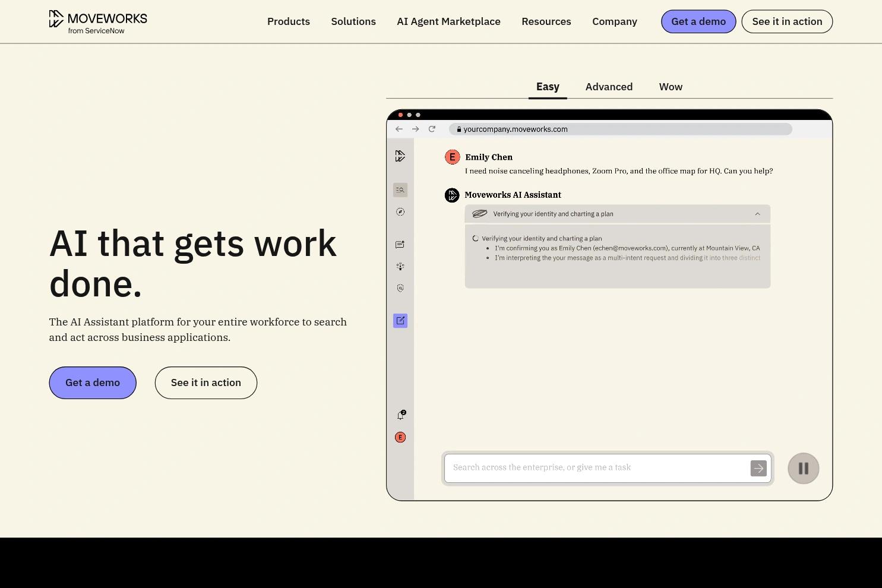Click the small E profile avatar in the sidebar

400,437
